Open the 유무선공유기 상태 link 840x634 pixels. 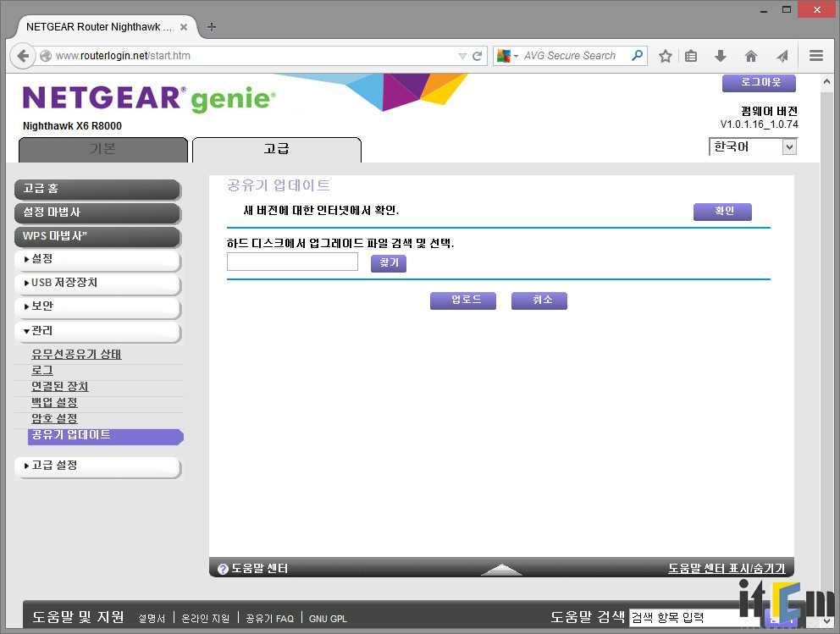[76, 354]
